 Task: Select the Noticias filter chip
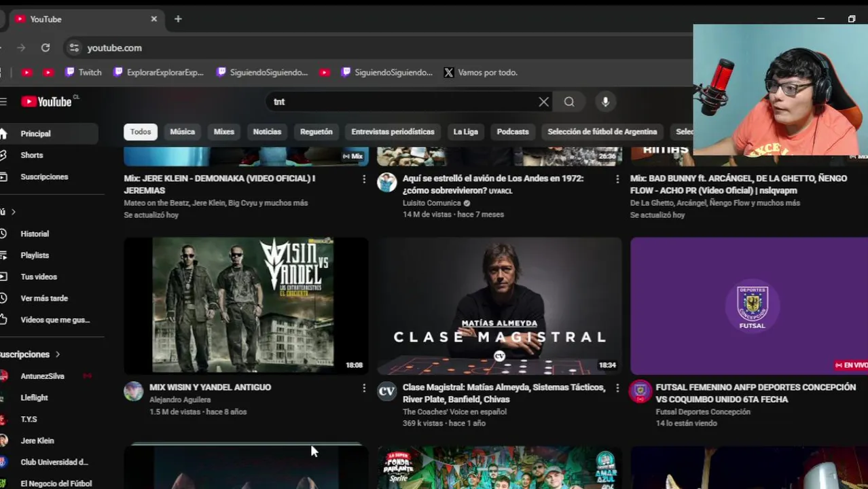pyautogui.click(x=267, y=132)
